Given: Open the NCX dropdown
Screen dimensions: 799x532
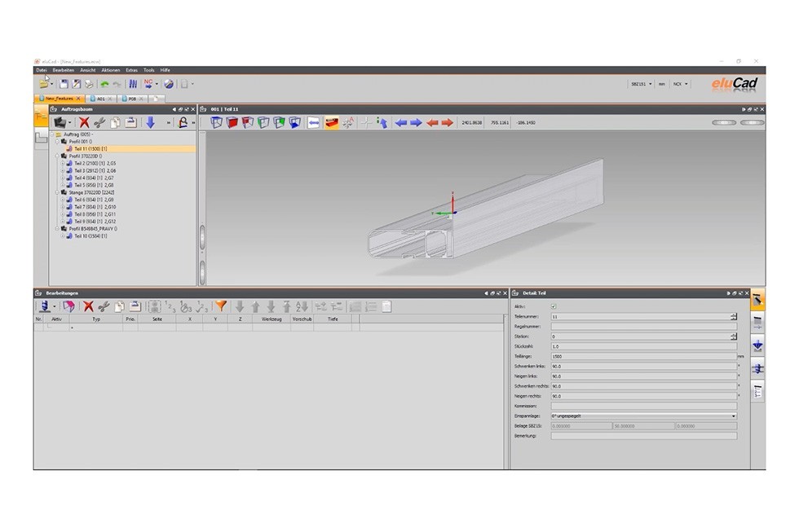Looking at the screenshot, I should pos(680,84).
